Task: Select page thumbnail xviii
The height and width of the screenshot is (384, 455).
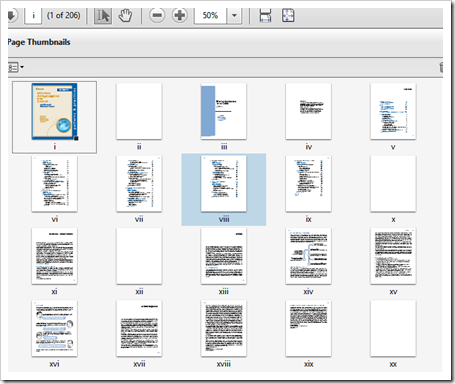Action: [x=224, y=328]
